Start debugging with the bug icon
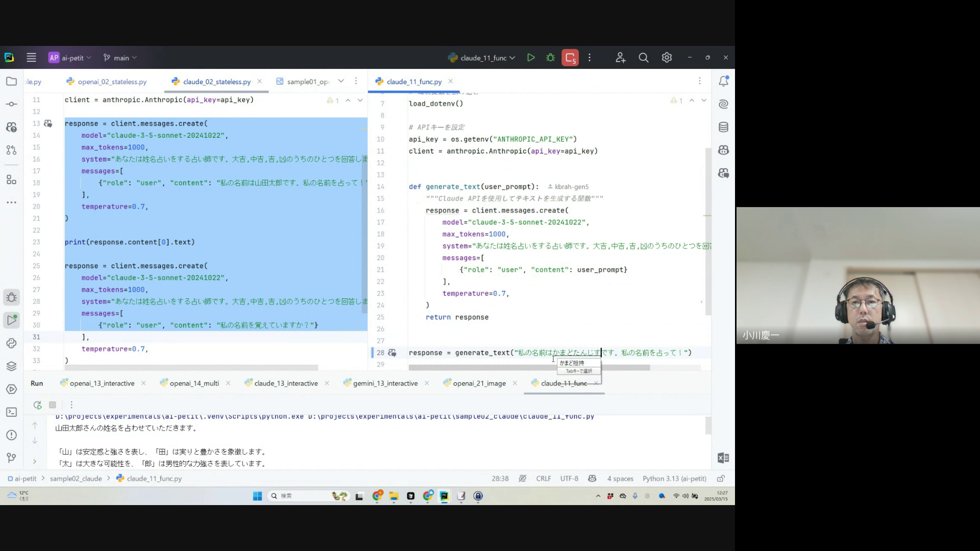Viewport: 980px width, 551px height. point(550,58)
